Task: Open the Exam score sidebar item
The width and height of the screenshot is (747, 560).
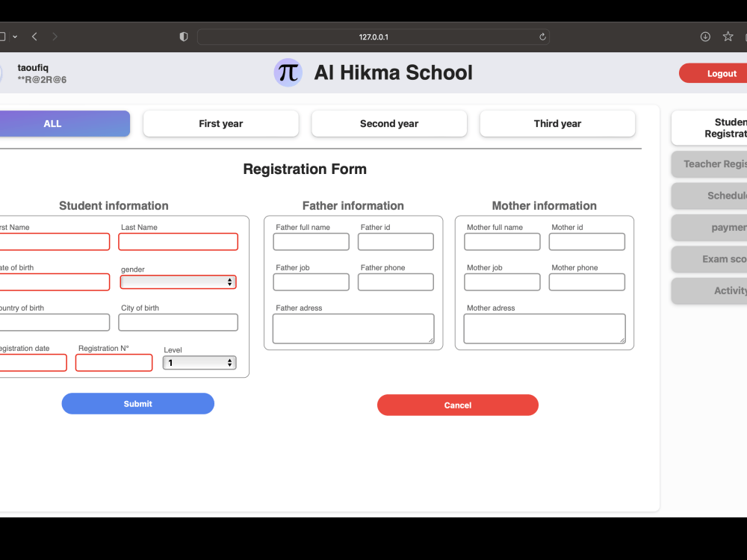Action: (x=710, y=259)
